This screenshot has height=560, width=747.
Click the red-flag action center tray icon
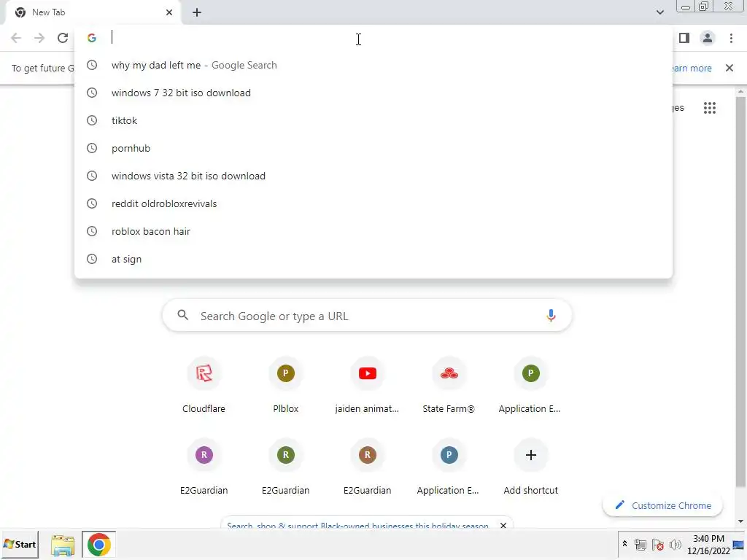[x=658, y=544]
